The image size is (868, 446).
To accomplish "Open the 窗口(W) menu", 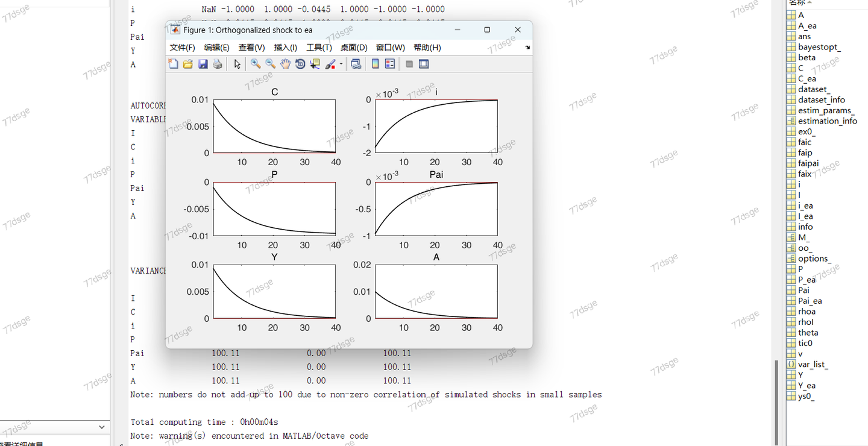I will coord(391,48).
